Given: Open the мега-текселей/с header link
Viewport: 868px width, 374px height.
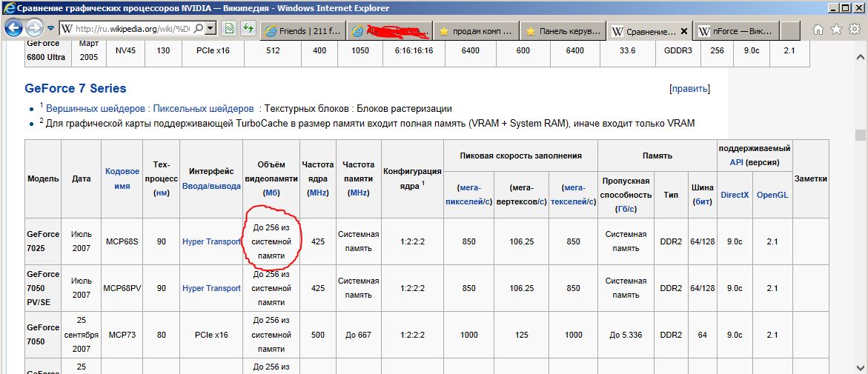Looking at the screenshot, I should tap(573, 195).
